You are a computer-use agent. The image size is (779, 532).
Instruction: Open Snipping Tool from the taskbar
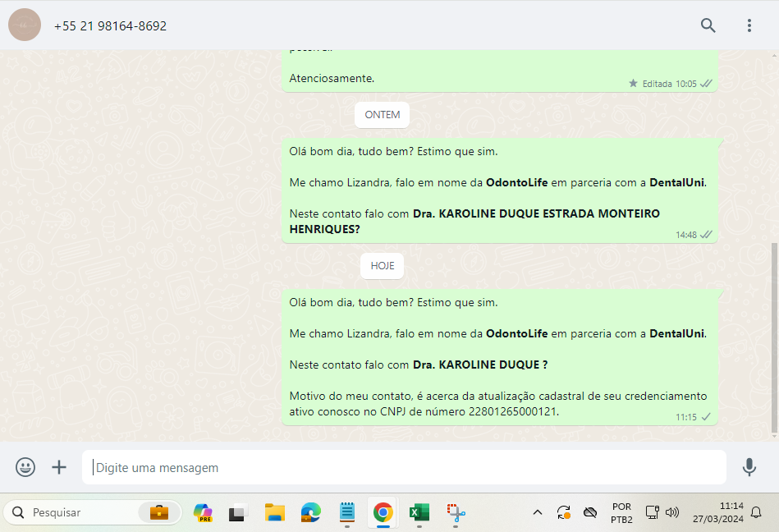click(x=456, y=512)
